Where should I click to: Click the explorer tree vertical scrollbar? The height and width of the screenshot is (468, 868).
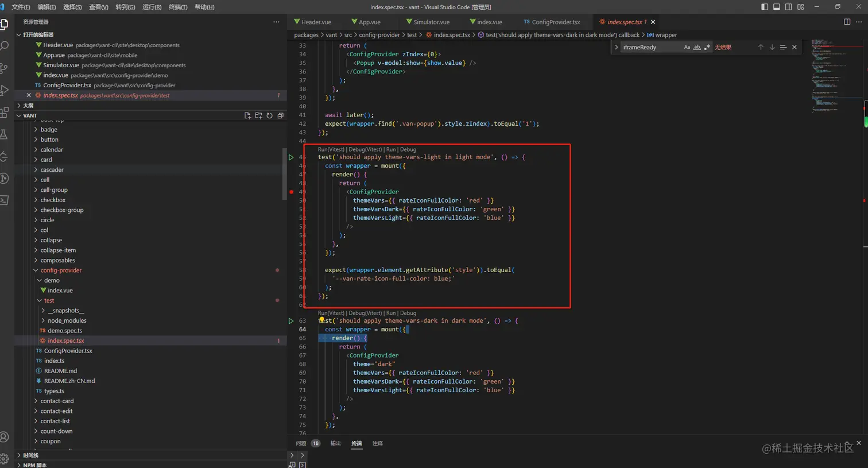(x=284, y=174)
